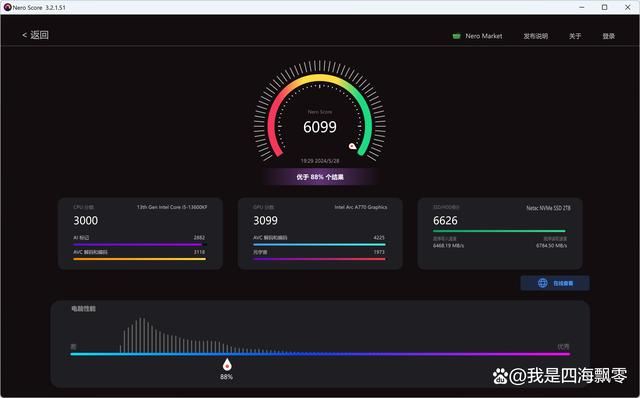The width and height of the screenshot is (640, 398).
Task: Click the gauge needle pointer icon
Action: [352, 146]
